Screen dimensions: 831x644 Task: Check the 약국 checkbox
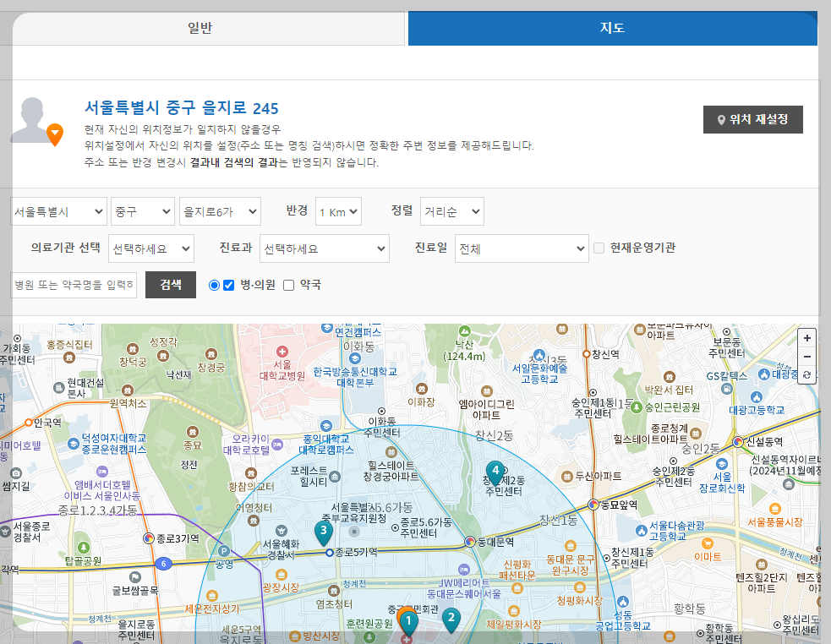pos(289,285)
